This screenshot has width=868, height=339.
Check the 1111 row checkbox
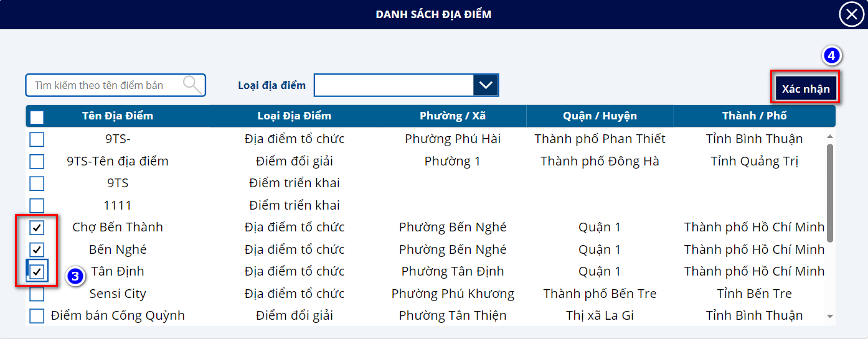pos(37,205)
